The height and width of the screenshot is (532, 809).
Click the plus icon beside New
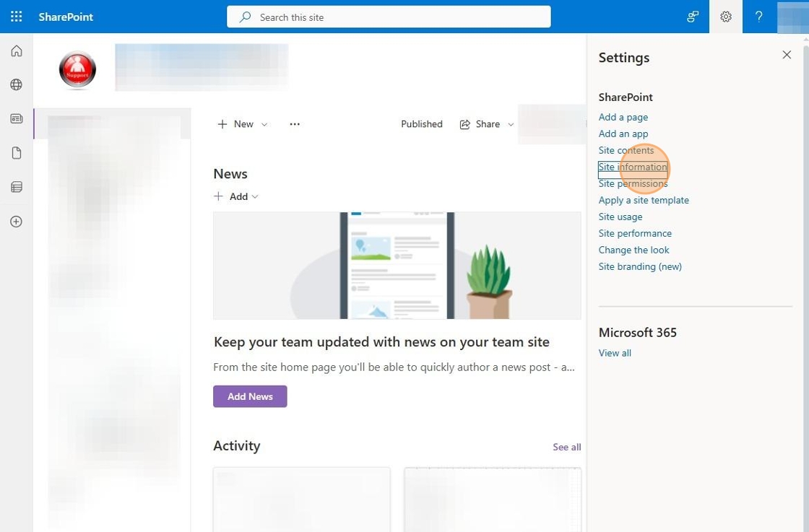[222, 124]
